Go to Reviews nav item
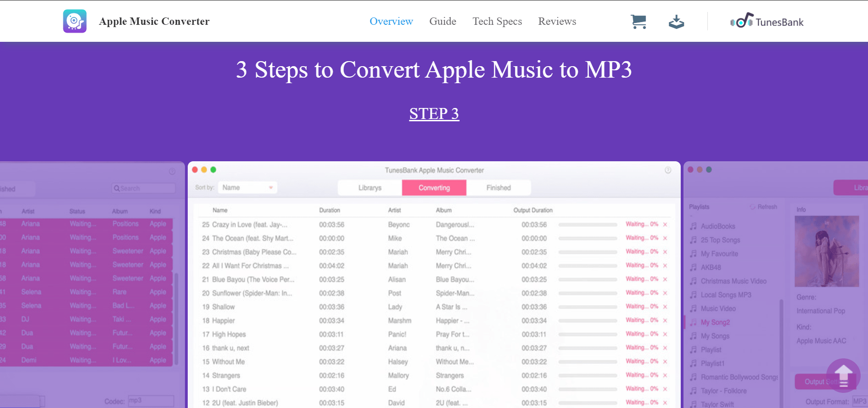868x408 pixels. point(557,21)
